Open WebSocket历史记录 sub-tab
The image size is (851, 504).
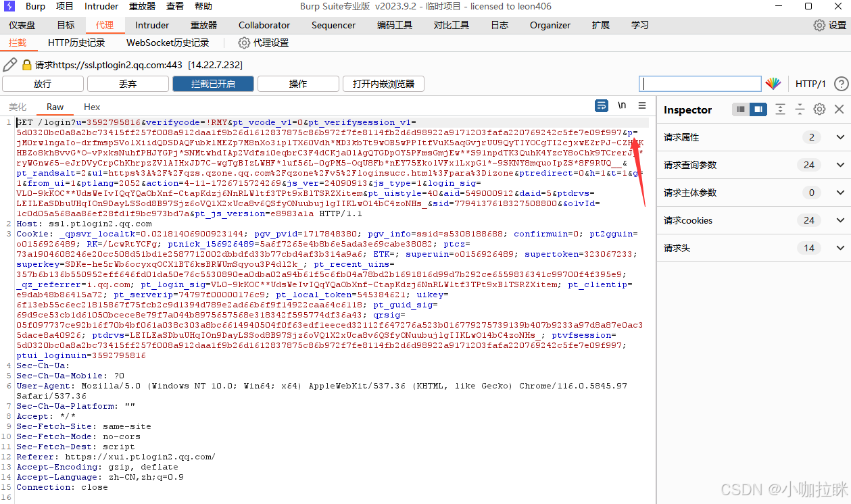point(168,43)
